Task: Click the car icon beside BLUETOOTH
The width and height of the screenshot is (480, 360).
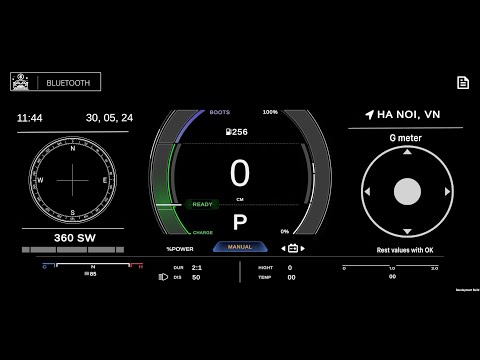Action: (x=20, y=82)
